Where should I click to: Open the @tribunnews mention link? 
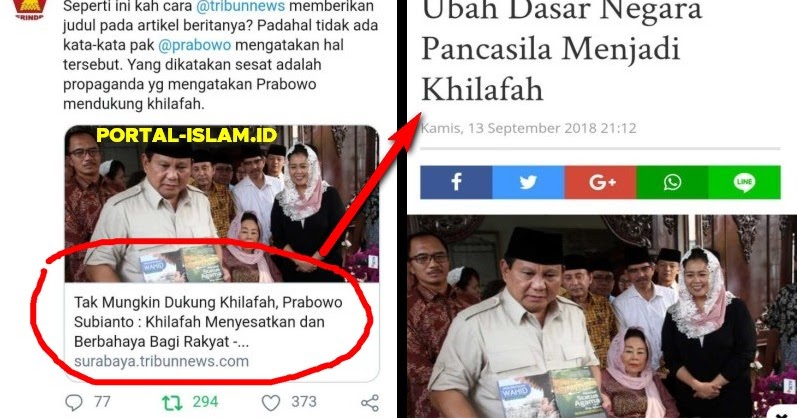(x=240, y=7)
